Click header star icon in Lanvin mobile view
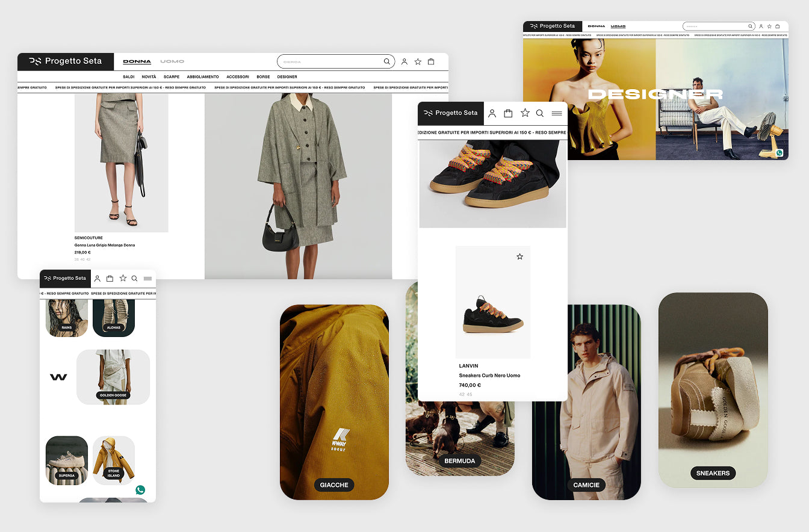 (525, 113)
